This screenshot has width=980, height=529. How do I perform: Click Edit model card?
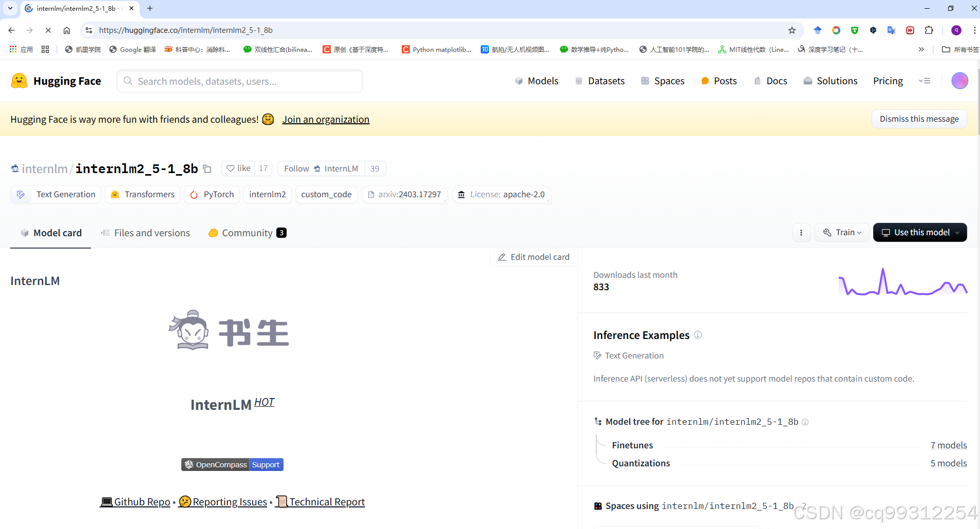[534, 257]
